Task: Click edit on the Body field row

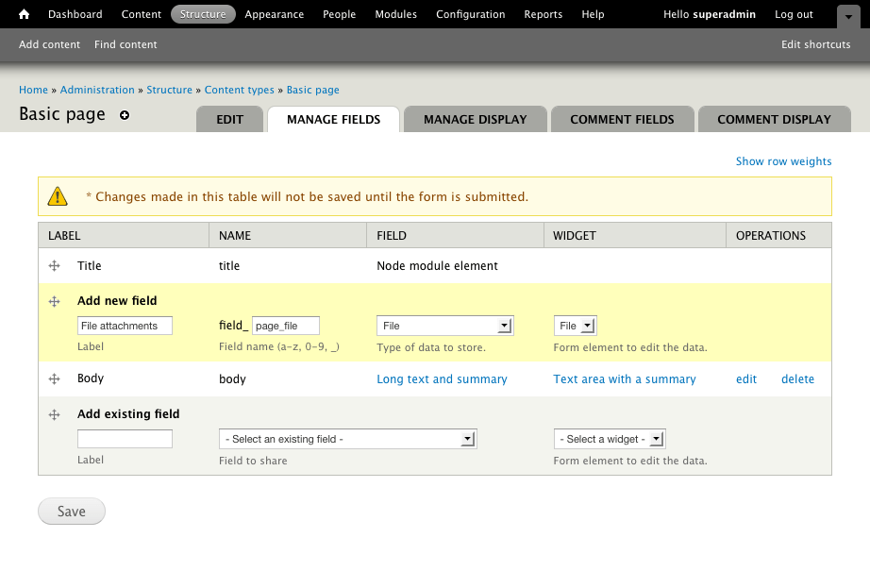Action: click(x=745, y=378)
